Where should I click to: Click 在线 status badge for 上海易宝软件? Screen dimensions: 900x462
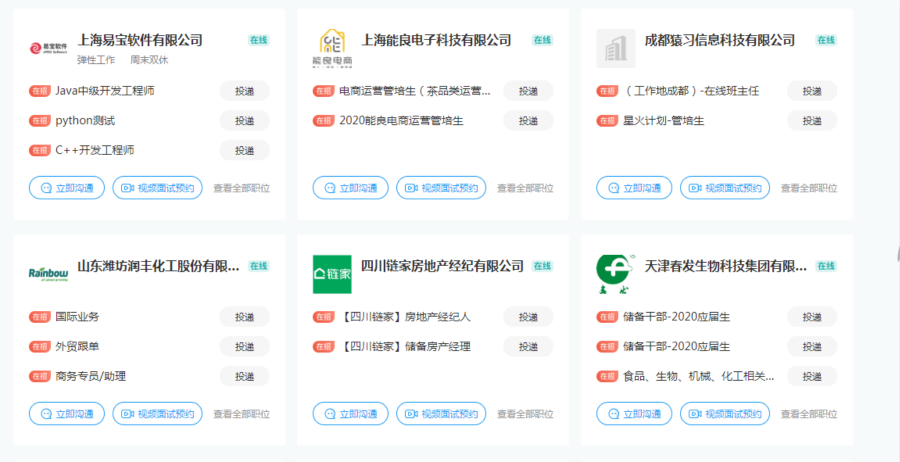pyautogui.click(x=259, y=40)
